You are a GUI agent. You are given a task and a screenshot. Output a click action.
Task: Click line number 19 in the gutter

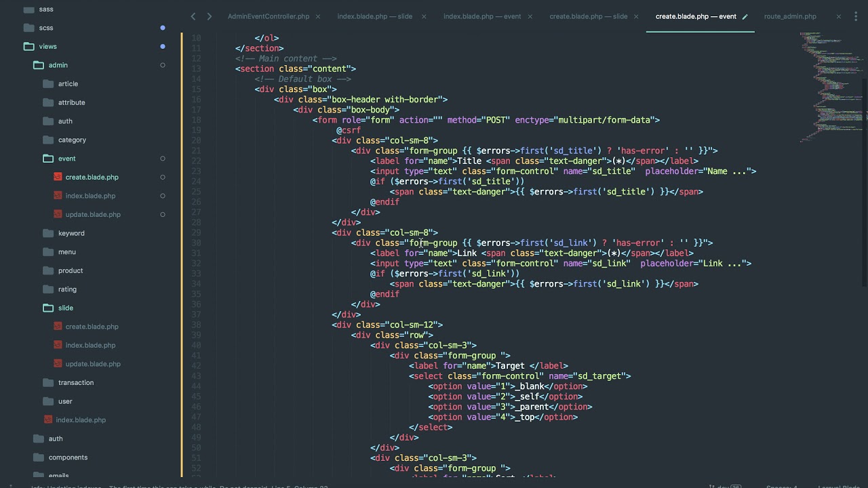196,130
